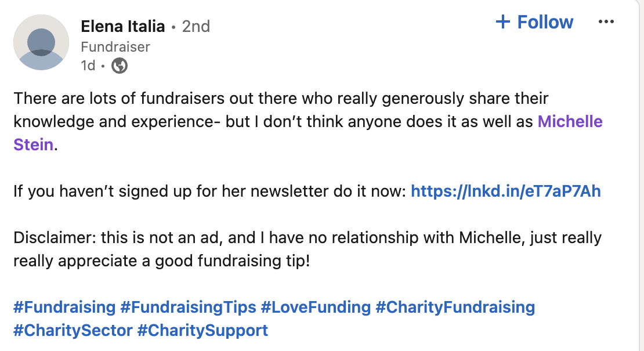
Task: Visit the #CharityFundraising hashtag
Action: tap(455, 307)
